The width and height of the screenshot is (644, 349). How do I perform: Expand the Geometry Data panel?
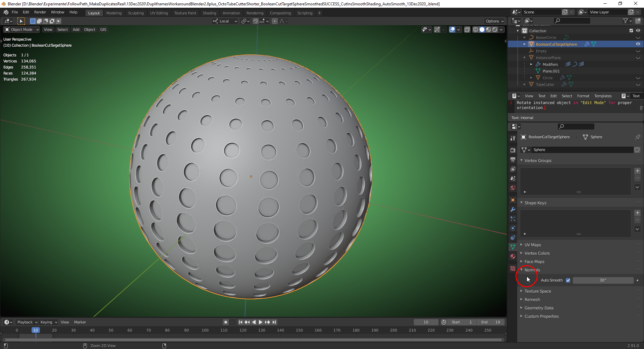(x=539, y=308)
